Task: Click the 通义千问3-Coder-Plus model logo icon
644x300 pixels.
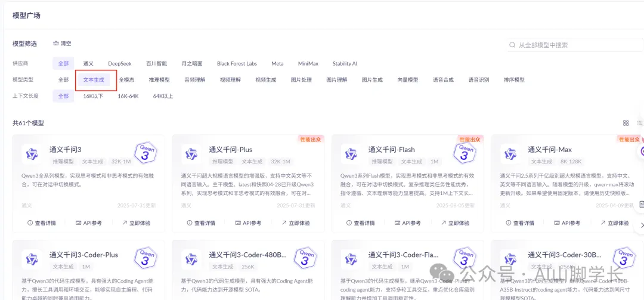Action: (32, 259)
